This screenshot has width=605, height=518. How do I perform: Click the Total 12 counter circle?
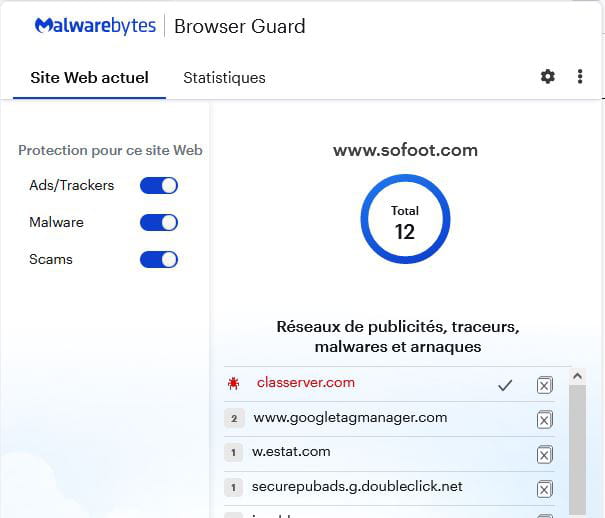[405, 219]
